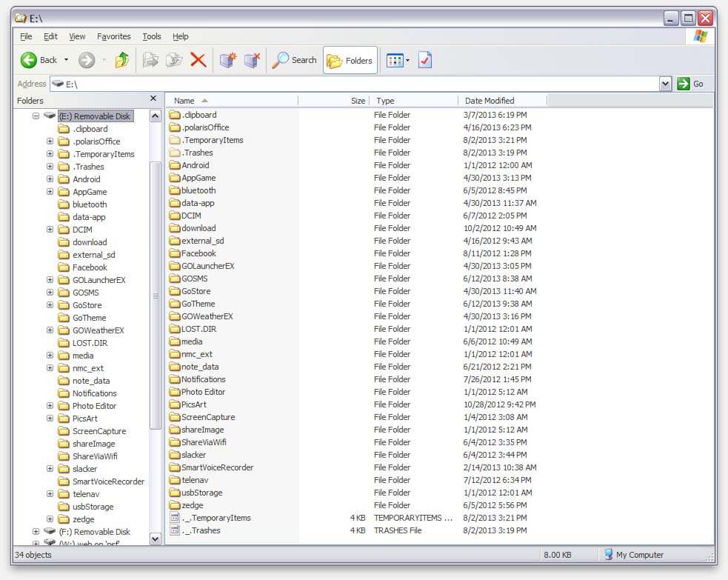
Task: Sort by the Type column header
Action: click(x=414, y=100)
